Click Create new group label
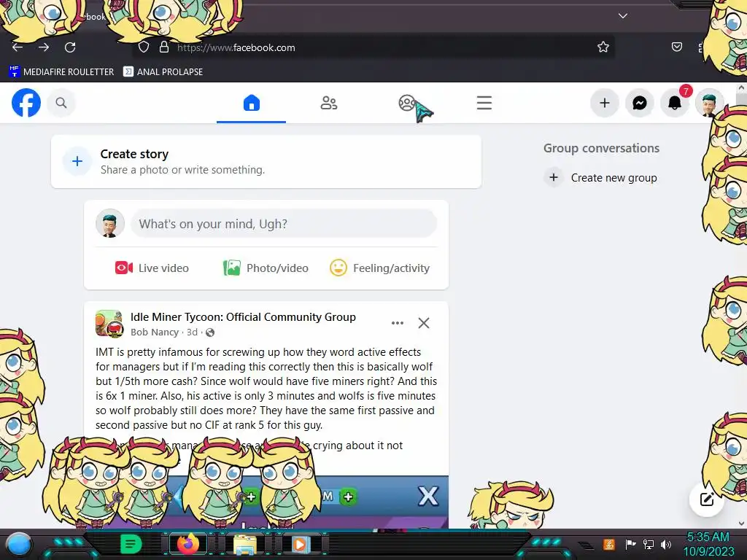Image resolution: width=747 pixels, height=560 pixels. (614, 178)
